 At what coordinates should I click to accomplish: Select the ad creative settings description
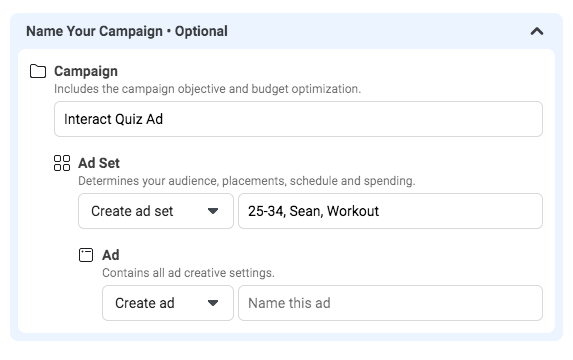pos(188,273)
